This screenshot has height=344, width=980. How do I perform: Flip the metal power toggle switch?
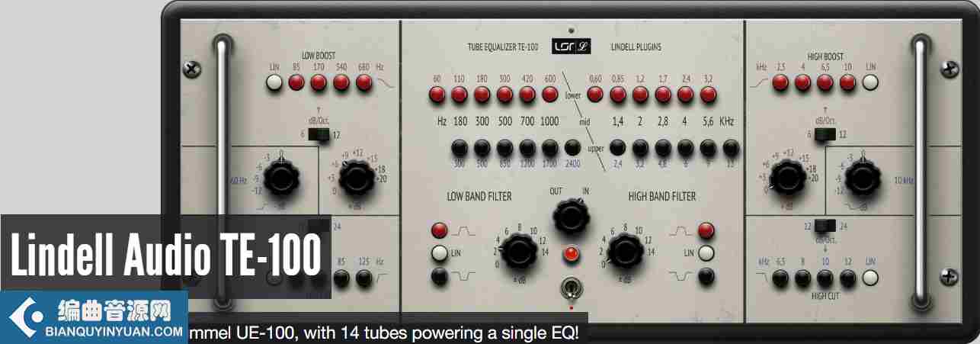click(572, 288)
